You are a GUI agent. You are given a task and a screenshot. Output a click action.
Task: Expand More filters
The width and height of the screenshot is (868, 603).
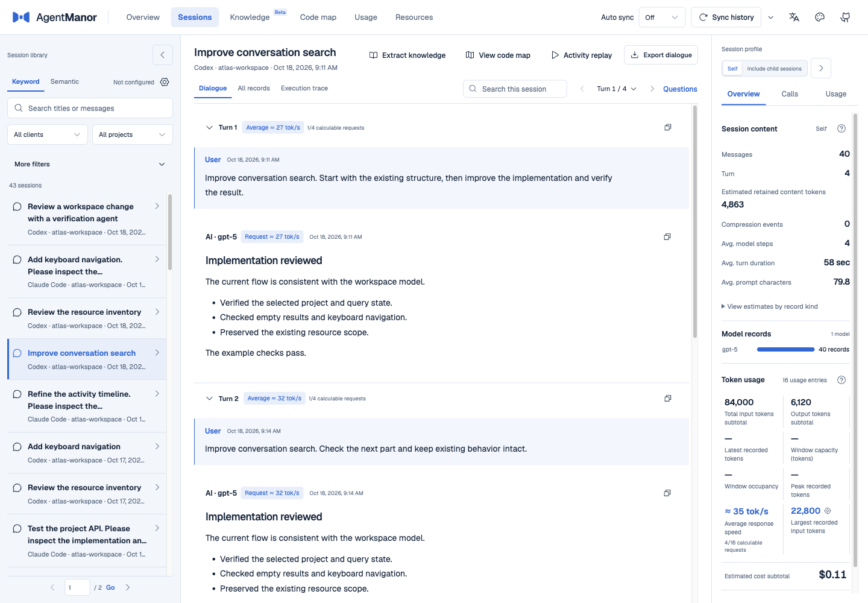[90, 164]
